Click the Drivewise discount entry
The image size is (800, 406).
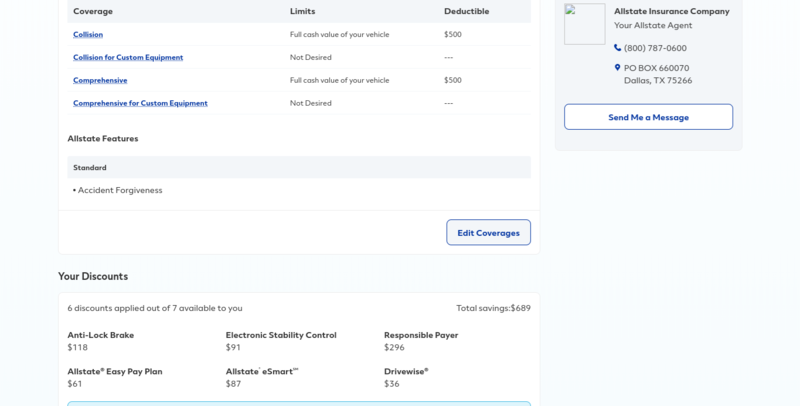click(x=406, y=371)
